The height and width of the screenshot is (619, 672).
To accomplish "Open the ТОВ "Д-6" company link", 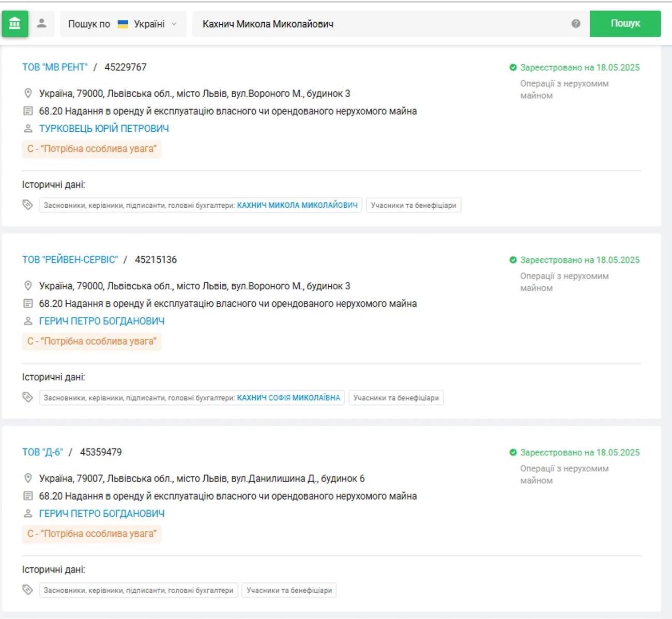I will (x=42, y=453).
